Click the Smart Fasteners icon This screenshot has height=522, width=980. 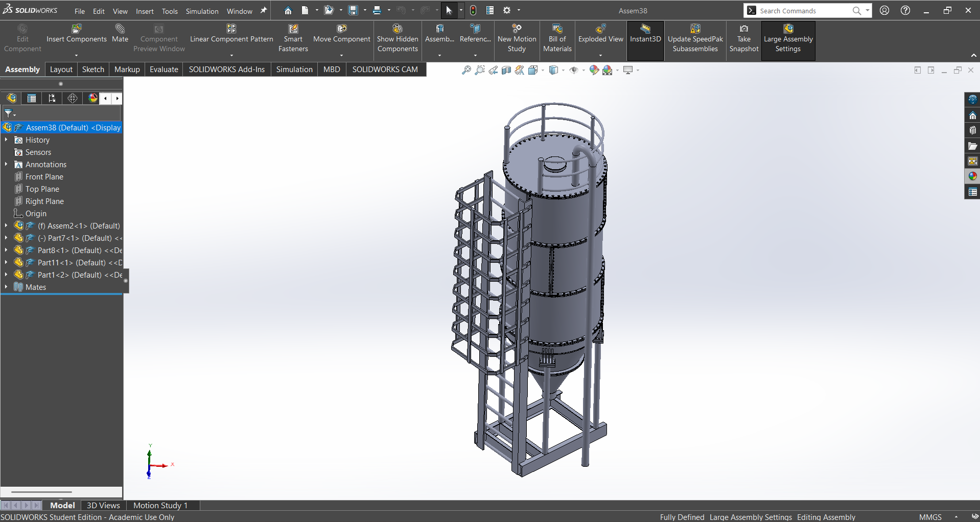(x=293, y=29)
